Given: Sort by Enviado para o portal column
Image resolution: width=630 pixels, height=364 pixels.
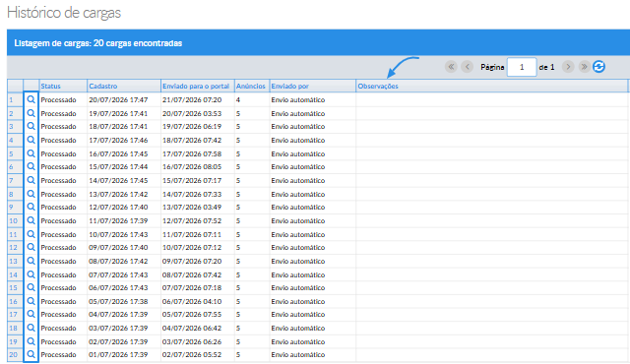Looking at the screenshot, I should point(198,86).
